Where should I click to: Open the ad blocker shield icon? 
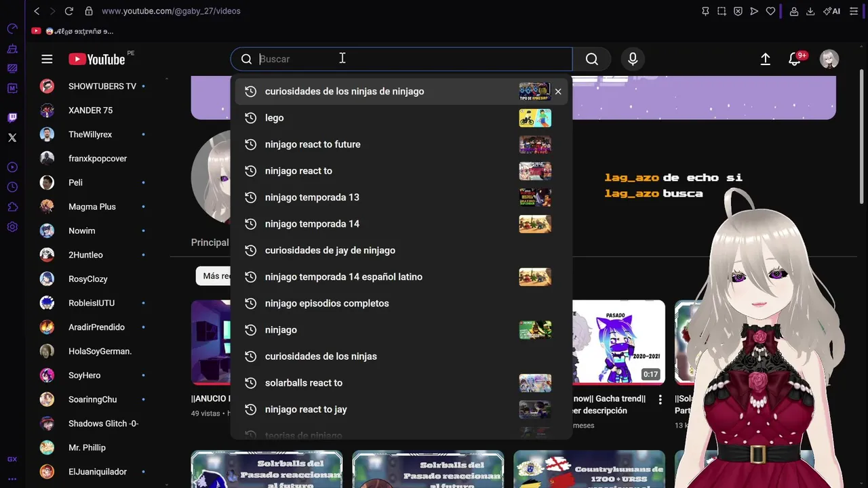pos(738,11)
